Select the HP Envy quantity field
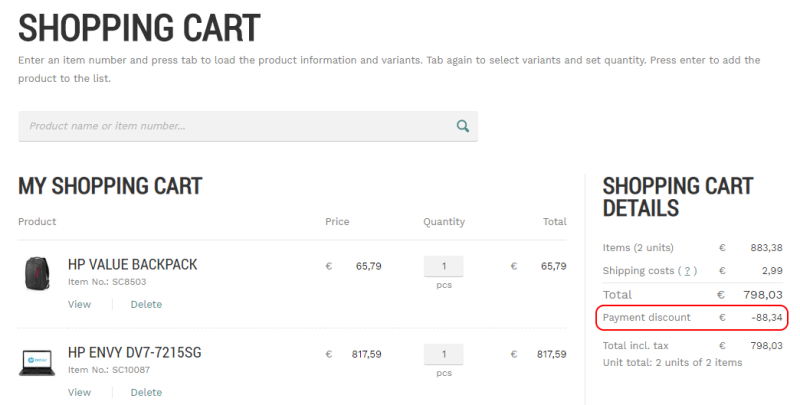The width and height of the screenshot is (800, 405). (444, 355)
